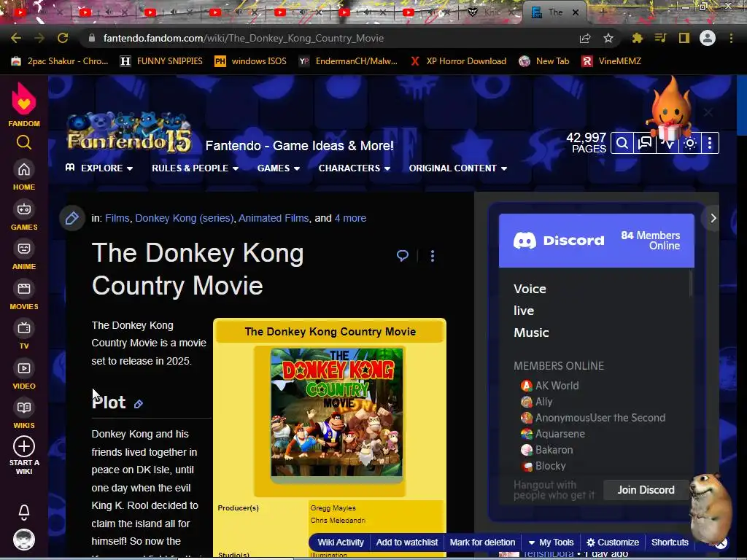
Task: Open XP Horror Download bookmark
Action: tap(459, 61)
